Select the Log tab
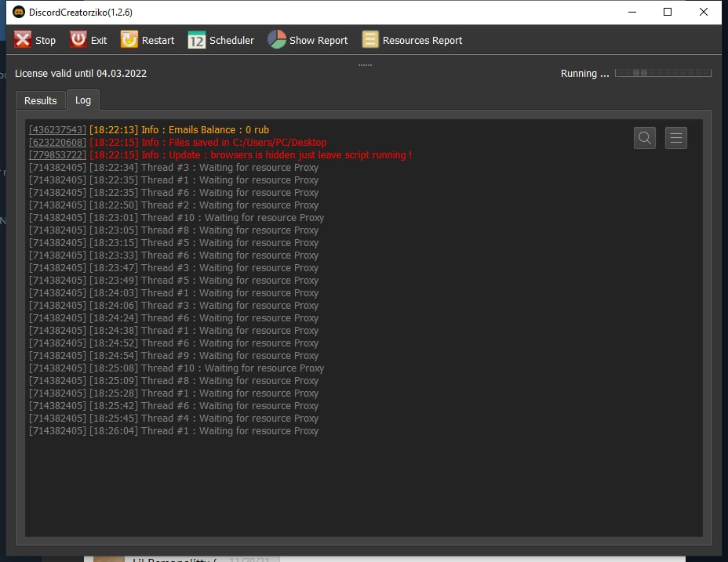This screenshot has width=728, height=562. pos(82,100)
